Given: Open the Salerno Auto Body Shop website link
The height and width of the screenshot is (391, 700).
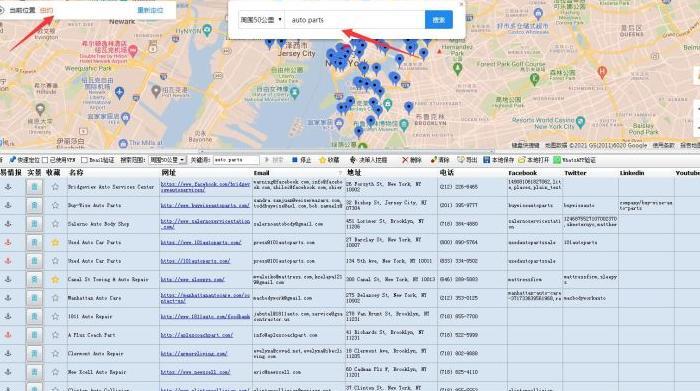Looking at the screenshot, I should (x=205, y=224).
